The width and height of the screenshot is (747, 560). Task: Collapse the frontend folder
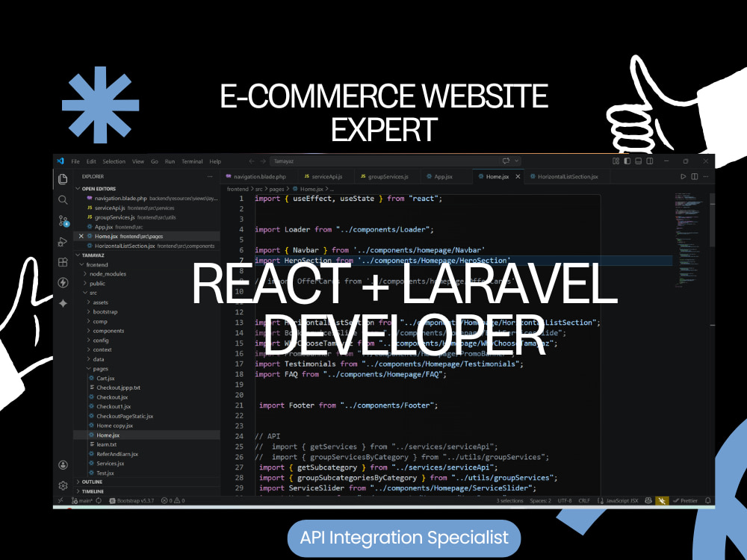pos(82,265)
